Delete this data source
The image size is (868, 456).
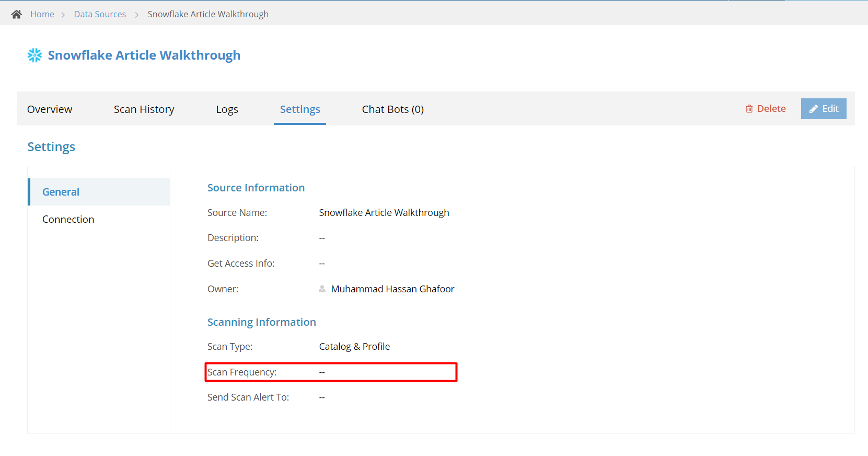[x=766, y=108]
